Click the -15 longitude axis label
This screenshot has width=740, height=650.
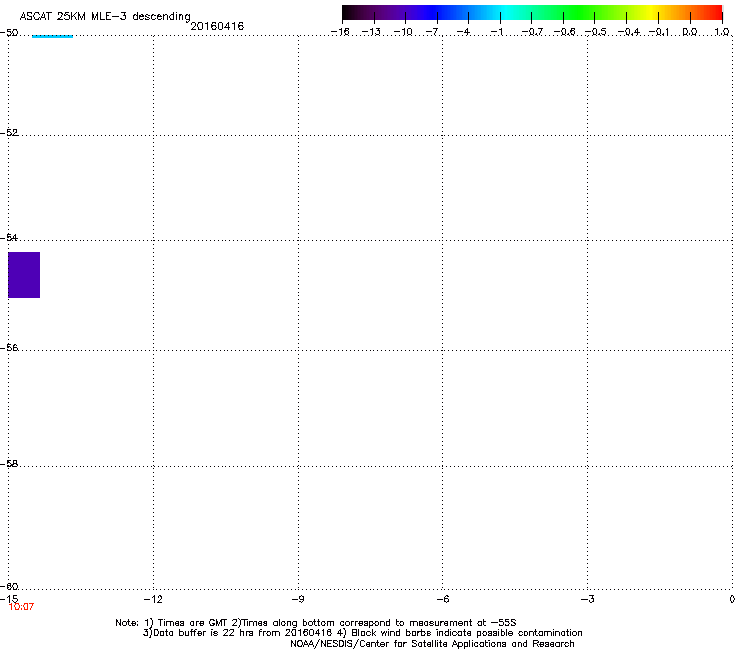[9, 599]
